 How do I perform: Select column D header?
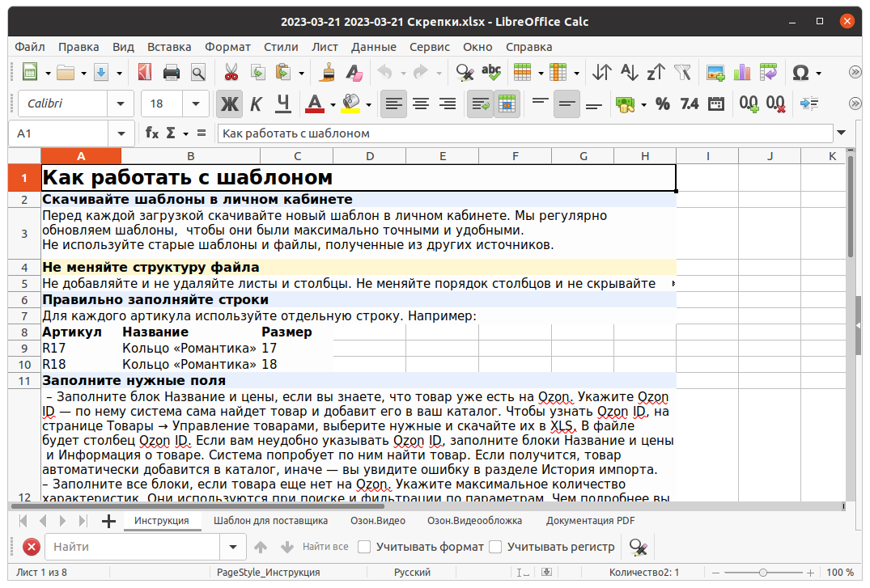point(370,156)
